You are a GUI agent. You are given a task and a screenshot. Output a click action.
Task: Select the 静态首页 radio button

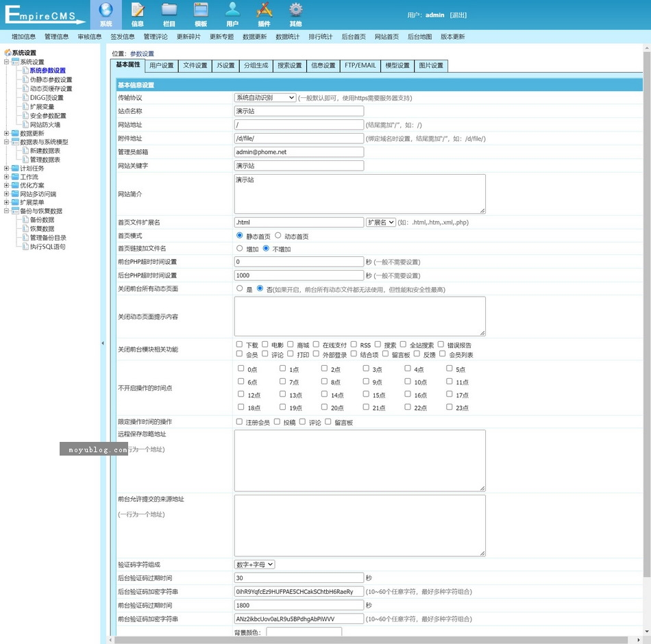click(x=240, y=236)
